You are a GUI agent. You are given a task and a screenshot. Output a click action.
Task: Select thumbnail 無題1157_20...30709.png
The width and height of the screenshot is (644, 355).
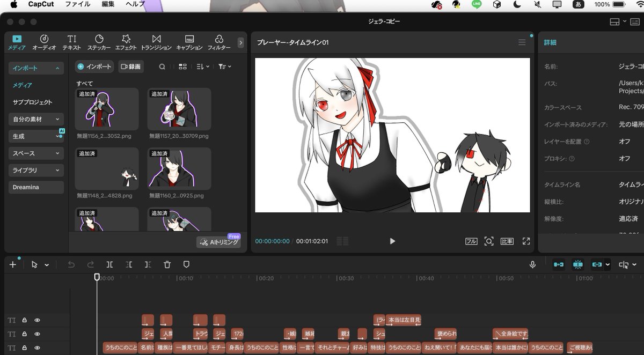click(179, 109)
